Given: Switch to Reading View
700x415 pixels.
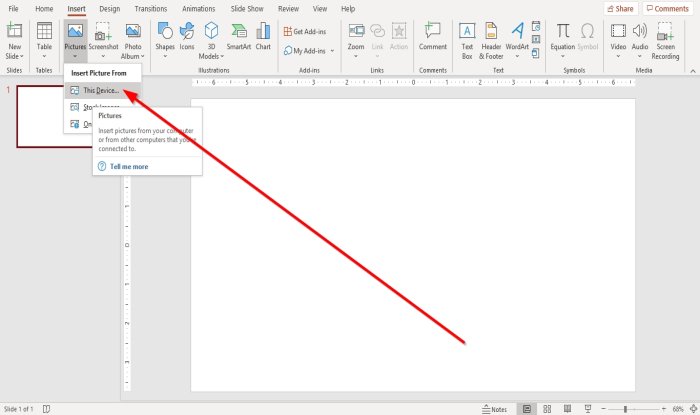Looking at the screenshot, I should (x=567, y=409).
